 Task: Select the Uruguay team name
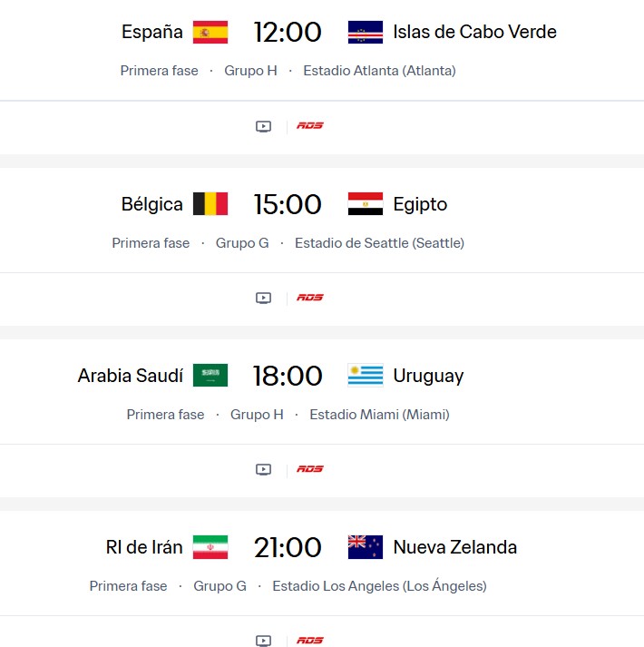(x=428, y=376)
